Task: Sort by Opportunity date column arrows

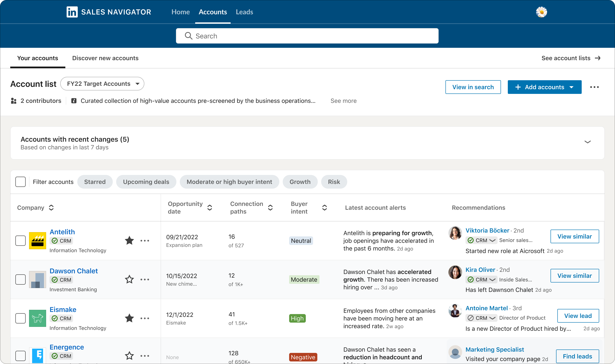Action: click(x=209, y=208)
